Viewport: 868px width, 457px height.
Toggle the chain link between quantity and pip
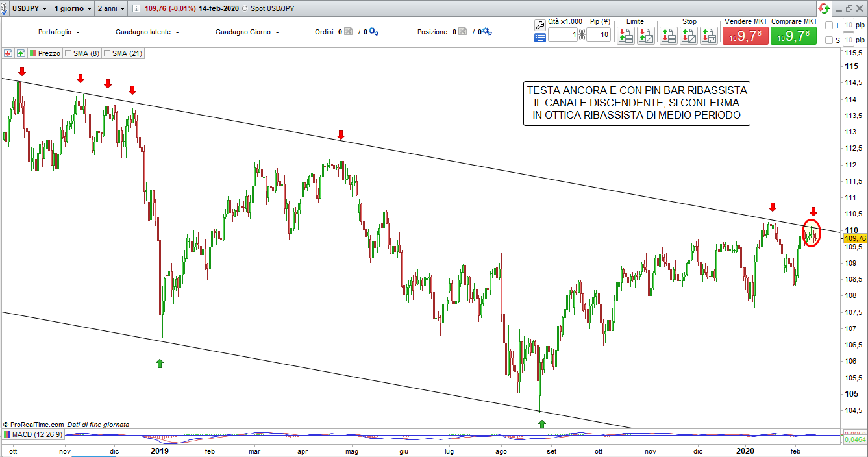[x=582, y=34]
